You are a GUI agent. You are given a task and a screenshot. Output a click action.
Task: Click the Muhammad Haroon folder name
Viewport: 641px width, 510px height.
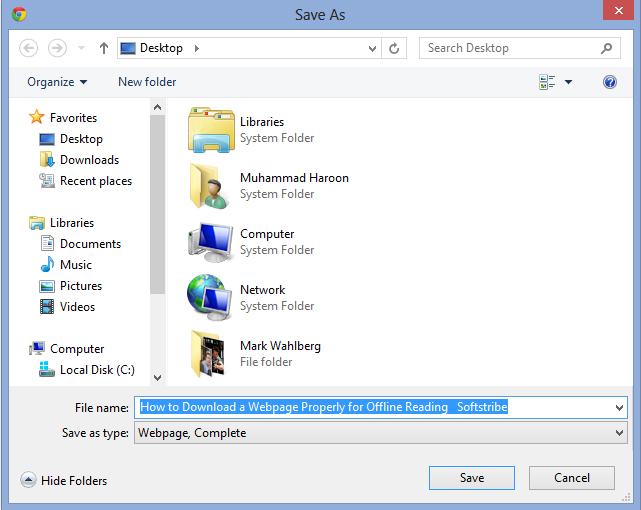click(294, 178)
